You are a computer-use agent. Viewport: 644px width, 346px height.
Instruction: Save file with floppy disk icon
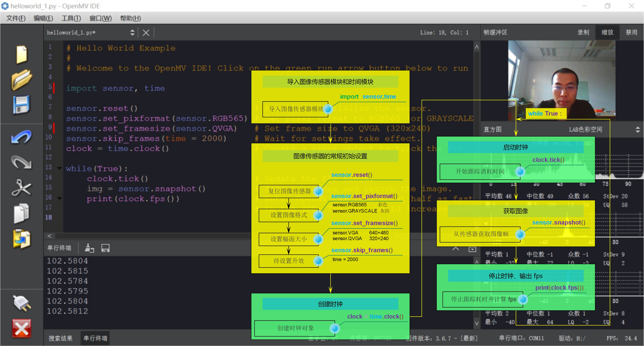21,105
